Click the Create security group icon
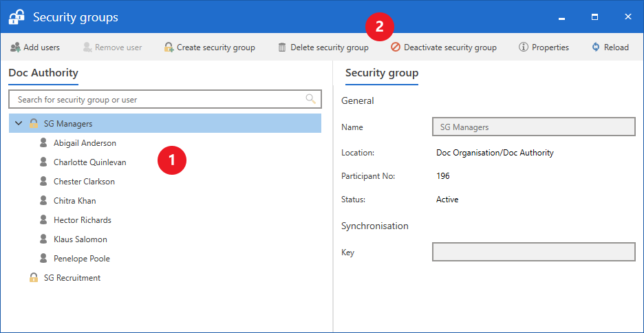 (x=169, y=47)
